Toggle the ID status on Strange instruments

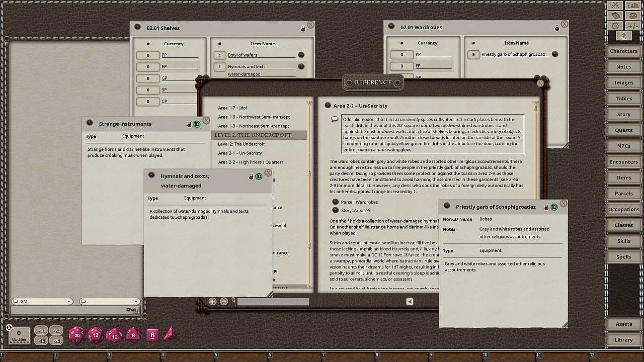pos(197,124)
